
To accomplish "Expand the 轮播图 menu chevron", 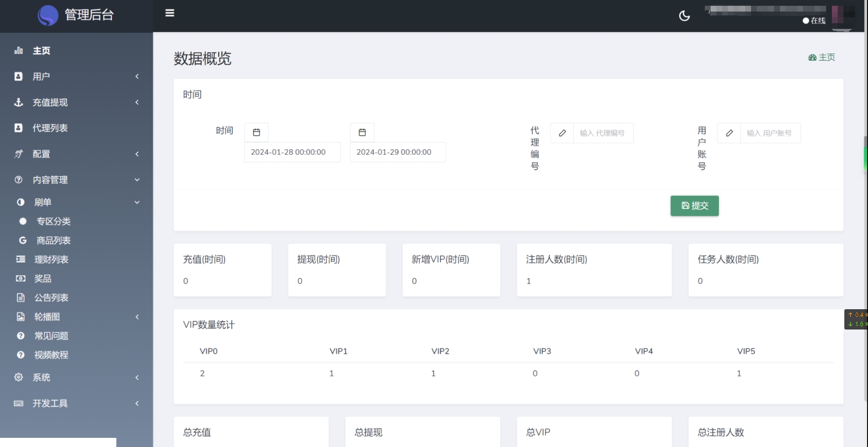I will click(137, 316).
